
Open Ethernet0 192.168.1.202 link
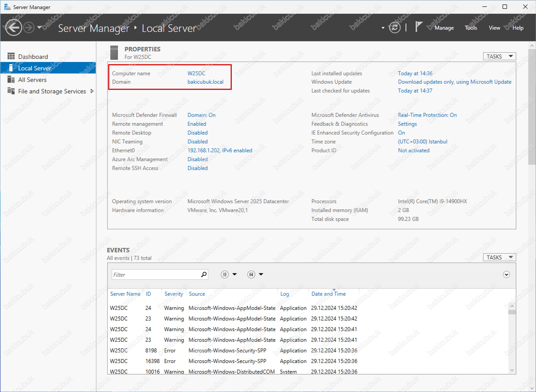pyautogui.click(x=220, y=150)
